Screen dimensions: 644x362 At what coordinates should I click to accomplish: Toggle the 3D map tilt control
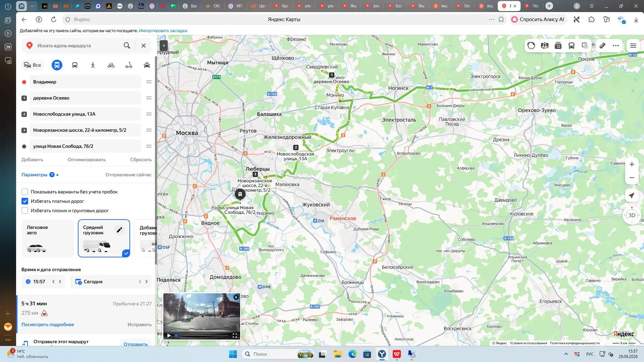(632, 215)
